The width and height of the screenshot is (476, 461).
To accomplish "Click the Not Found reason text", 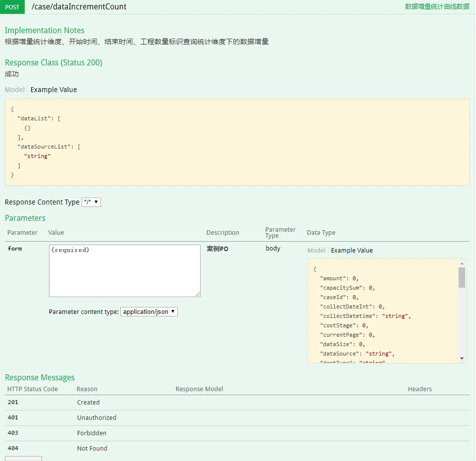I will [x=92, y=448].
